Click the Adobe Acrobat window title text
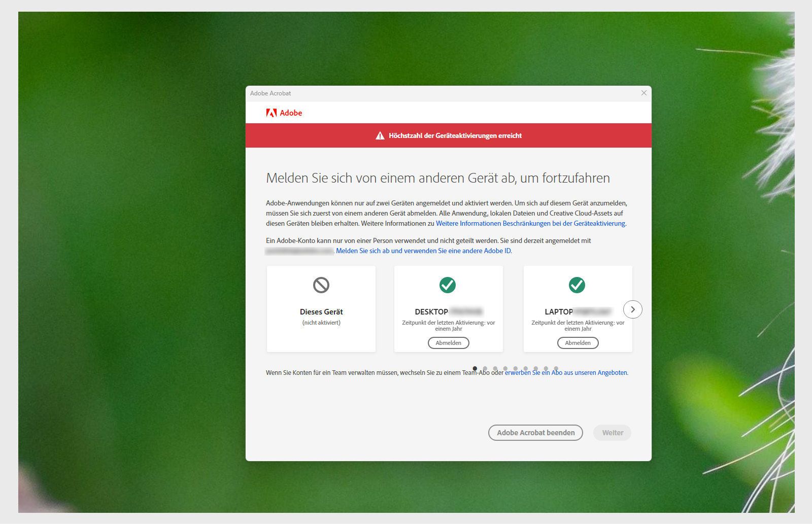This screenshot has width=812, height=524. 270,93
